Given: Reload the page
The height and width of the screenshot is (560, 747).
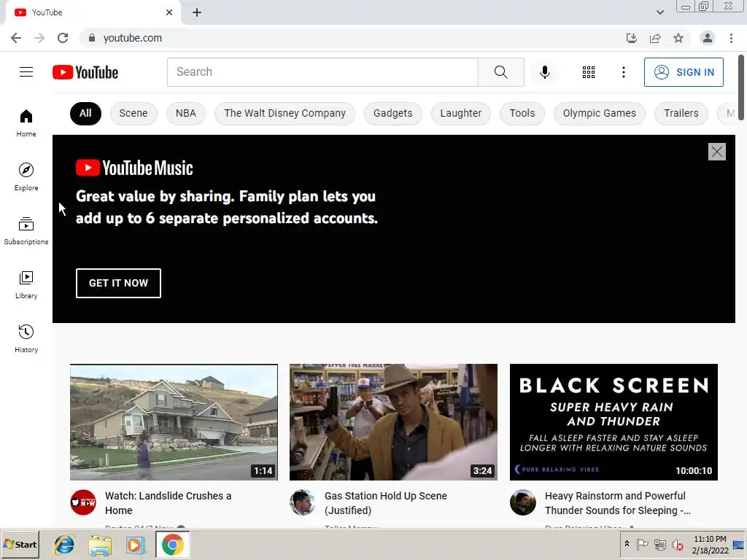Looking at the screenshot, I should 63,38.
